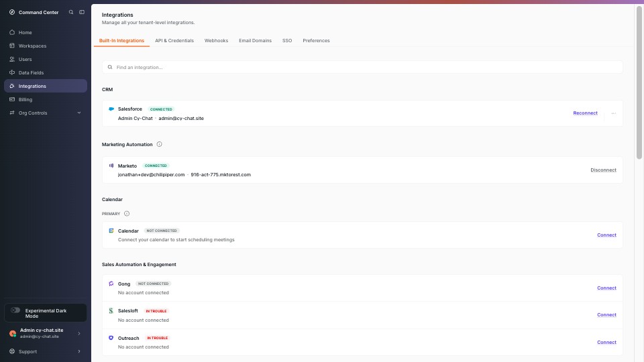Click the Salesforce cloud logo
This screenshot has width=644, height=362.
(111, 109)
